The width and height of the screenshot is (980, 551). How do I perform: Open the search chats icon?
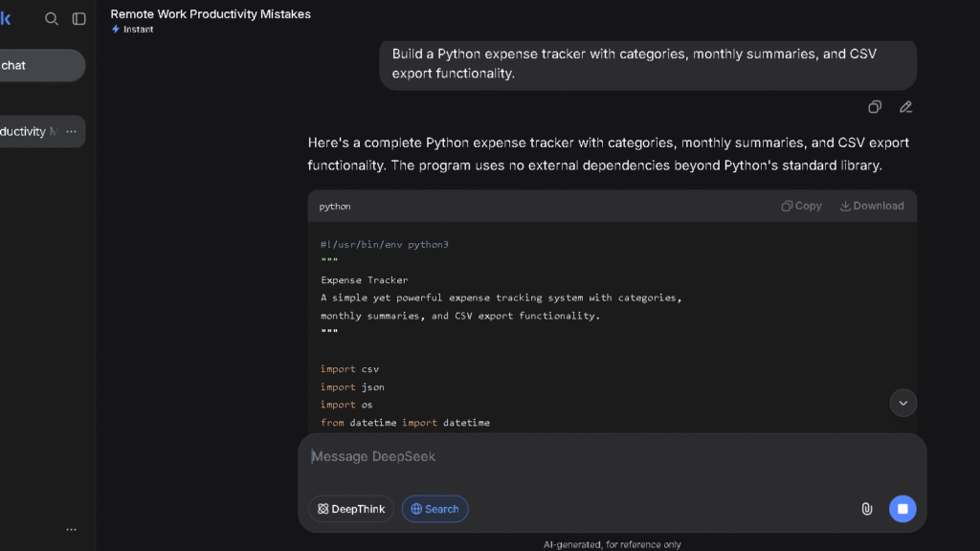click(52, 19)
